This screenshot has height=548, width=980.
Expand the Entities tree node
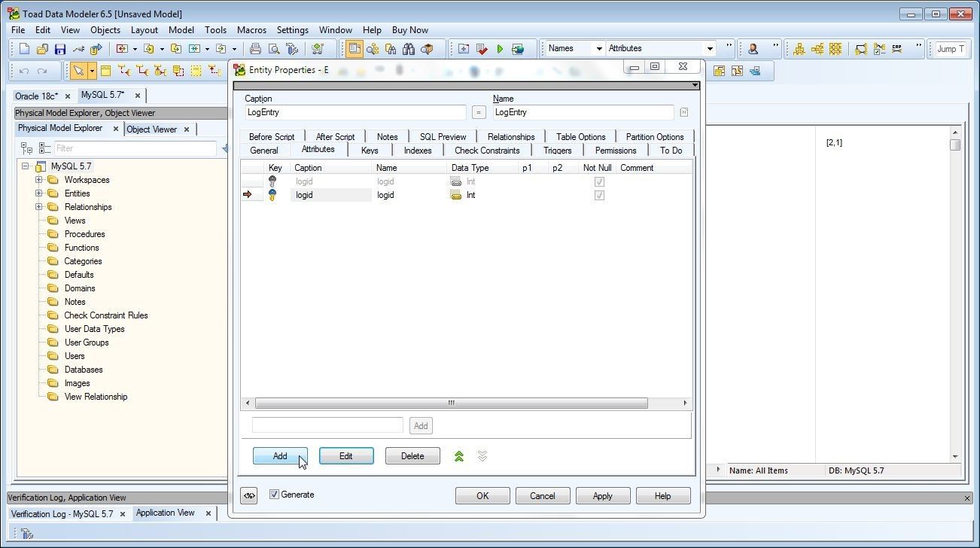[39, 193]
